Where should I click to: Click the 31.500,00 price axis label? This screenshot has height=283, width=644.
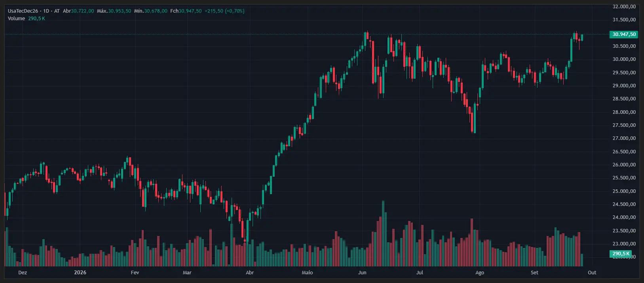click(x=624, y=20)
